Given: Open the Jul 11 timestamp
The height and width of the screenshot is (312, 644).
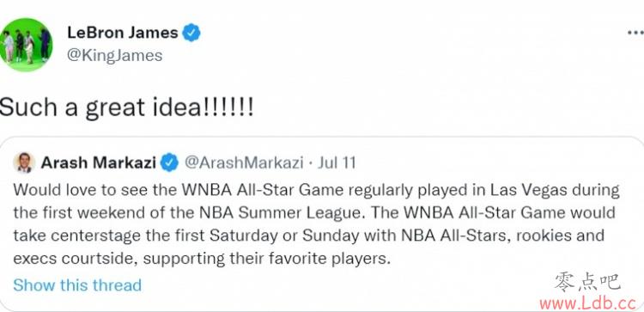Looking at the screenshot, I should [337, 163].
